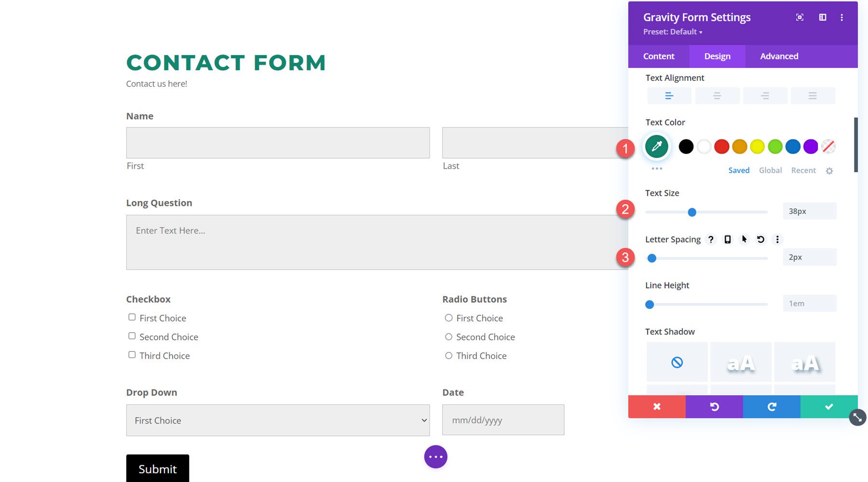This screenshot has width=868, height=482.
Task: Switch to the Advanced tab
Action: [778, 56]
